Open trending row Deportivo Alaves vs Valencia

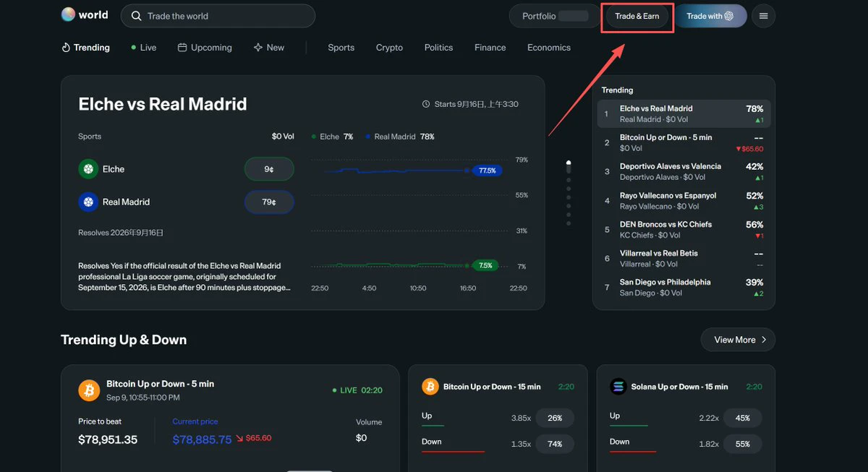click(684, 171)
